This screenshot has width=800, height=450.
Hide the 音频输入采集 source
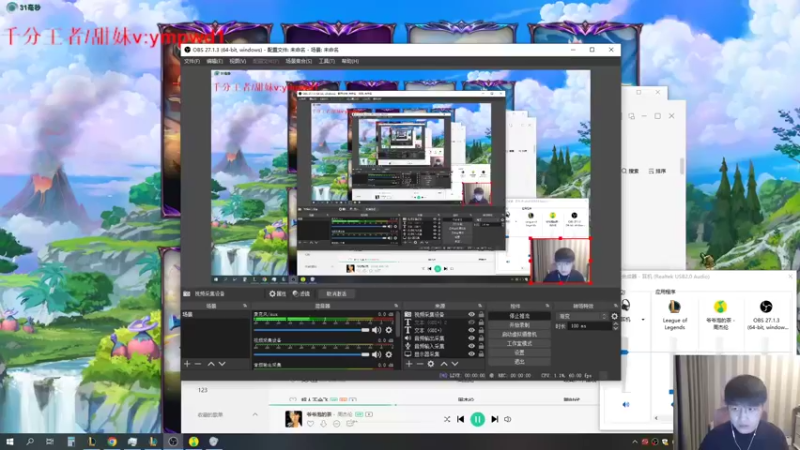point(471,346)
